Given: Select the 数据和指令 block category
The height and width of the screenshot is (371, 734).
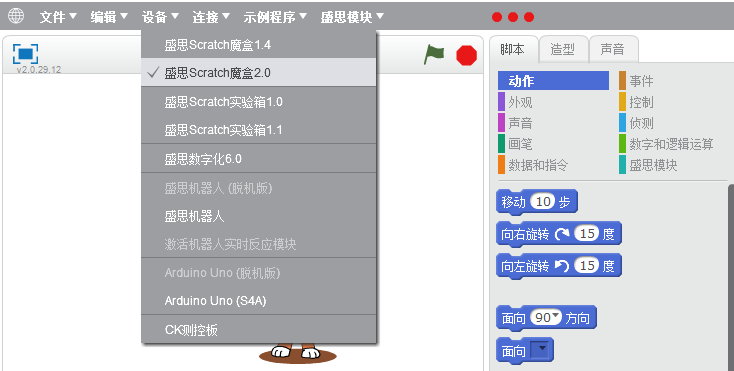Looking at the screenshot, I should click(533, 165).
